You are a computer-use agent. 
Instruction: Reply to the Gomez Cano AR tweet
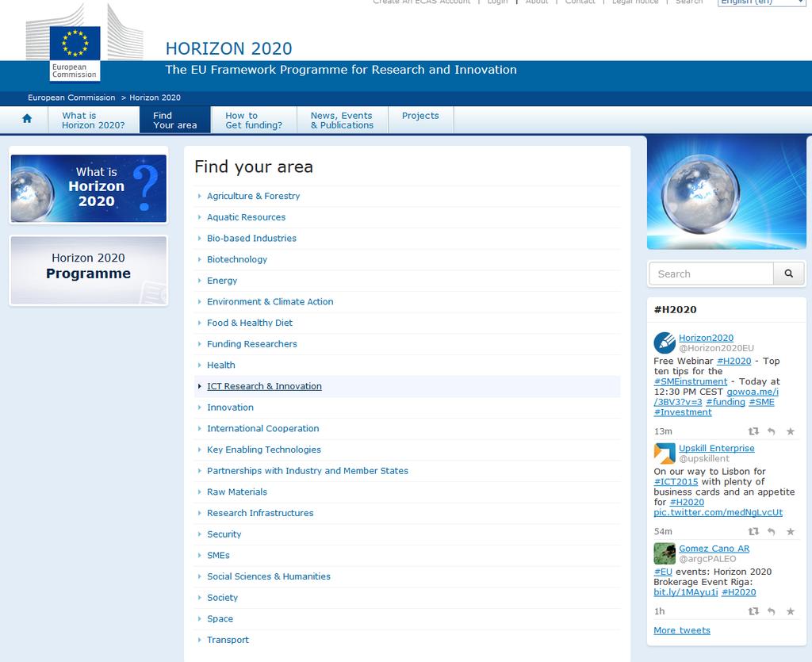click(772, 610)
